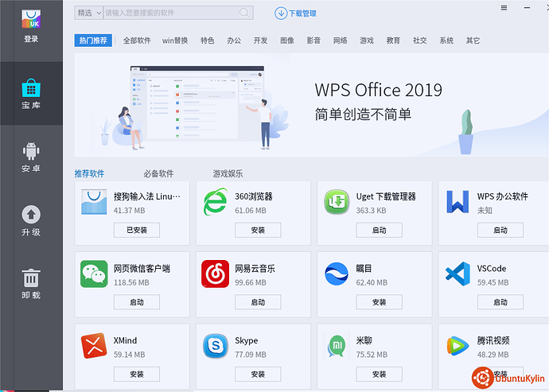This screenshot has width=549, height=392.
Task: Open the 教育 category
Action: [x=393, y=41]
